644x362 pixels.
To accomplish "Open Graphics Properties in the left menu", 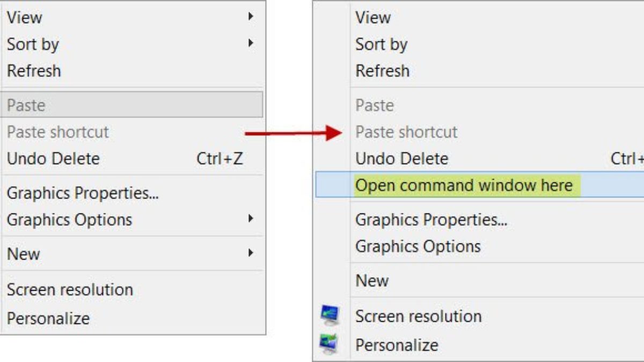I will coord(83,193).
